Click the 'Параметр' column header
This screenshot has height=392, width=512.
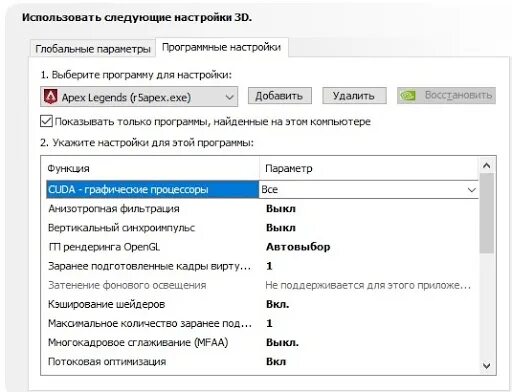click(x=289, y=168)
